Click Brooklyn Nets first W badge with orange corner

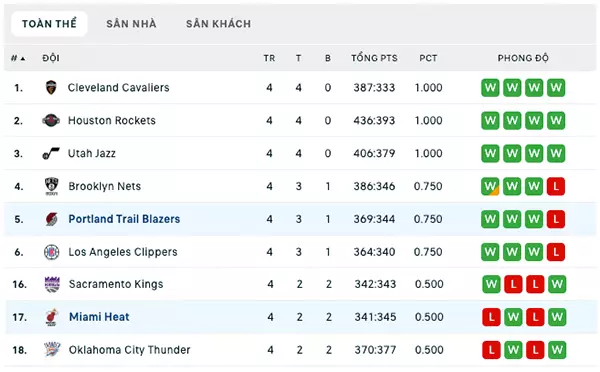pos(490,186)
